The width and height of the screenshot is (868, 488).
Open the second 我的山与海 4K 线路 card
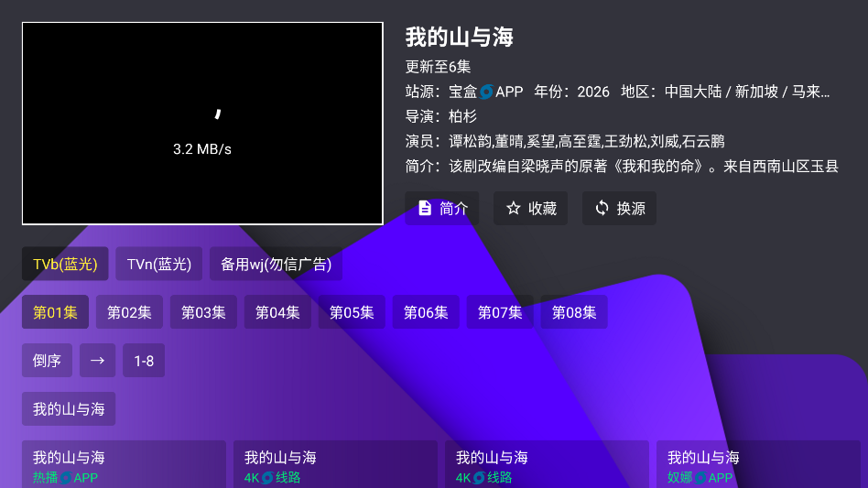[x=547, y=464]
